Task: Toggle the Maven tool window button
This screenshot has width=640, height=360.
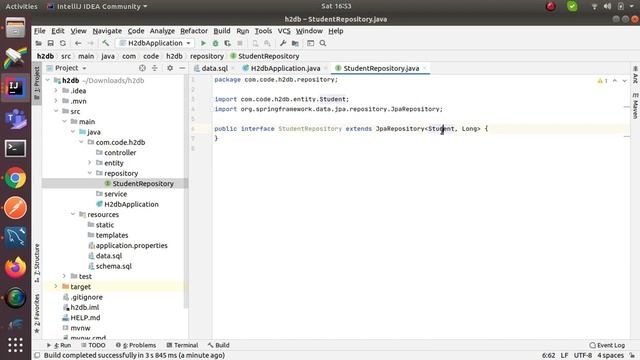Action: pos(635,106)
